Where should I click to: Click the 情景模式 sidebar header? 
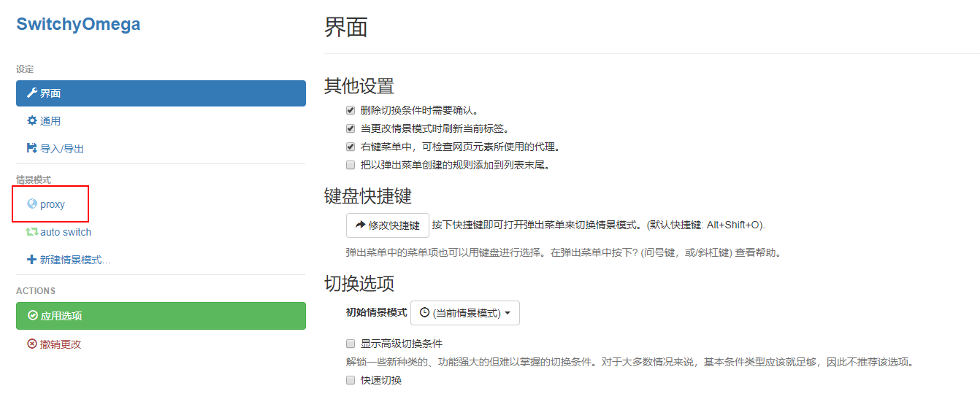[x=34, y=179]
